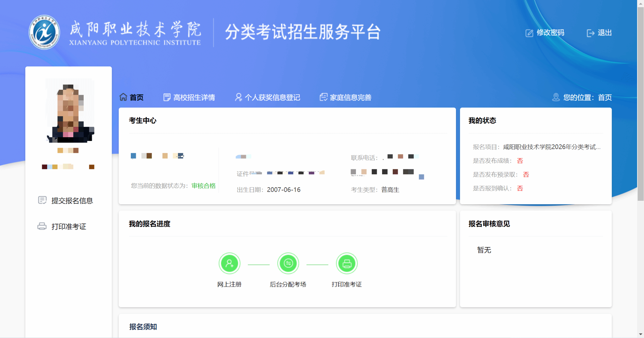
Task: Select 打印准考证 in the sidebar menu
Action: click(69, 227)
